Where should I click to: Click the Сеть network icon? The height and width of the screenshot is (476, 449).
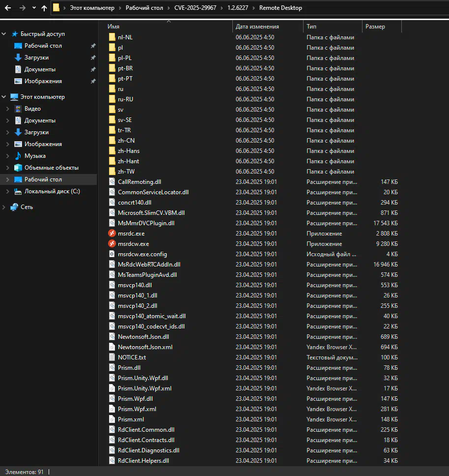click(x=14, y=207)
